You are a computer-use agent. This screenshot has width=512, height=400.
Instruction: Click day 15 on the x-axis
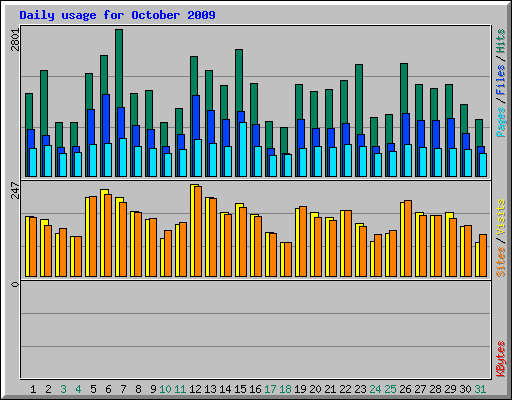240,389
